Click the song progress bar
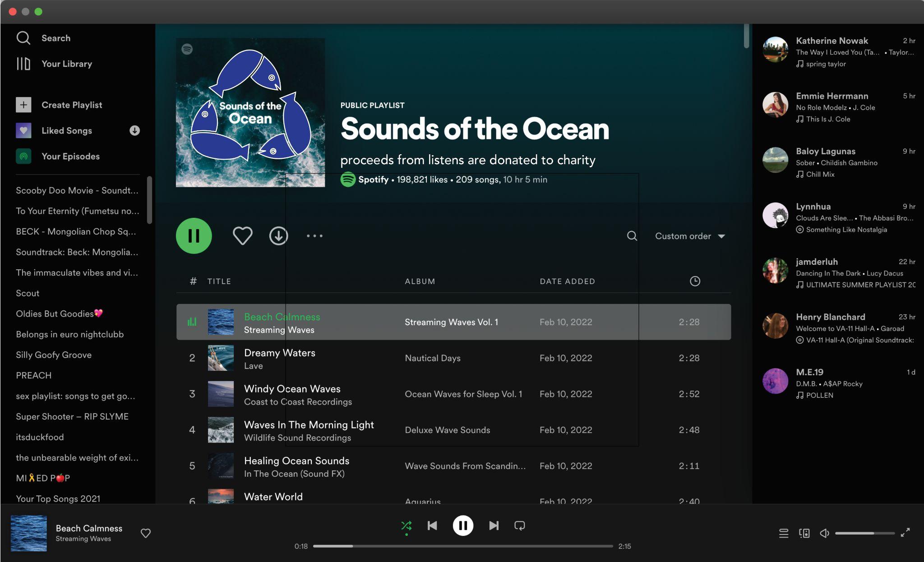This screenshot has height=562, width=924. tap(462, 546)
